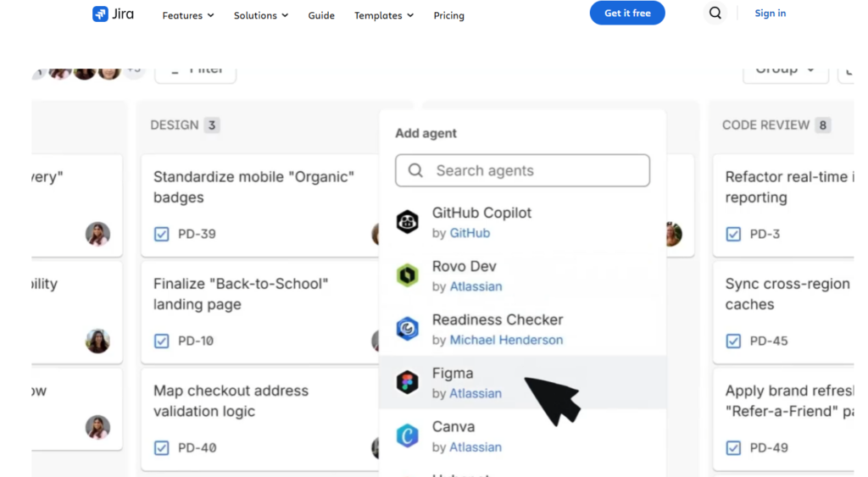Click the task type icon for PD-10
Viewport: 868px width, 477px height.
(162, 341)
